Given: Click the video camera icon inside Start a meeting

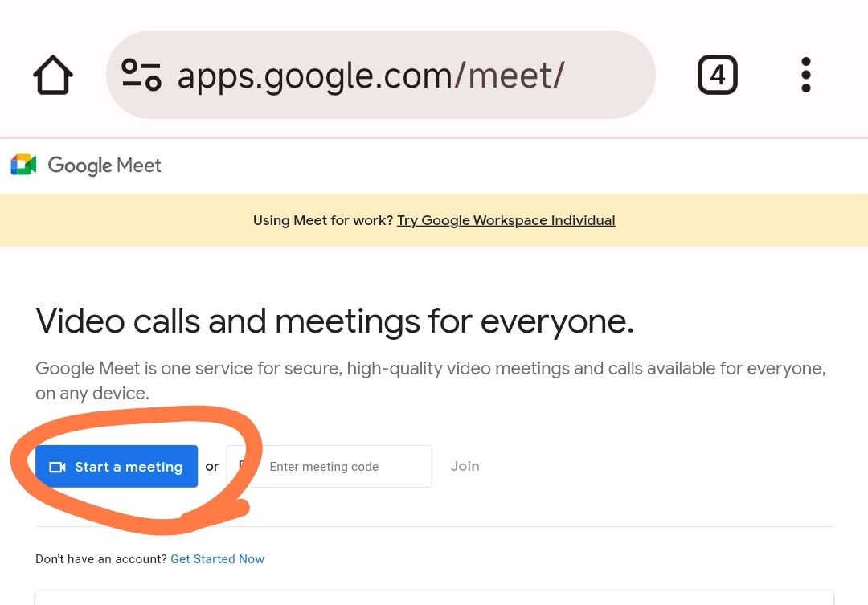Looking at the screenshot, I should (x=57, y=466).
